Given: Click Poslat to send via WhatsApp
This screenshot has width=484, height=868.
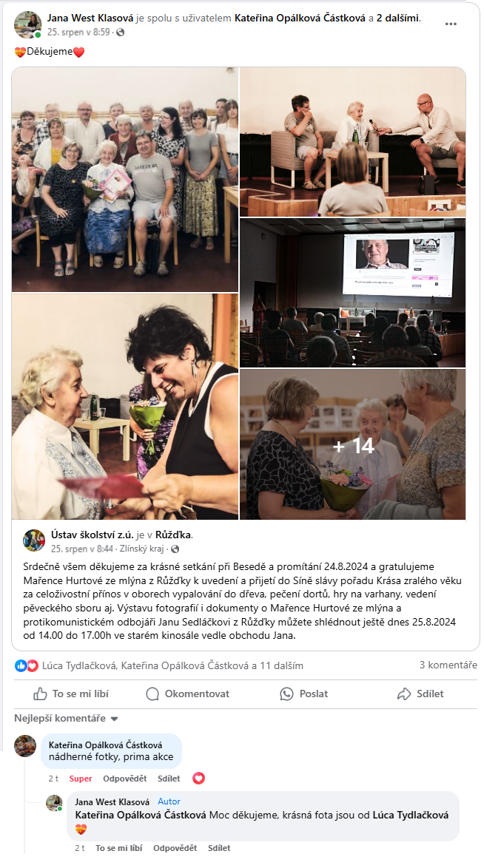Looking at the screenshot, I should pyautogui.click(x=304, y=694).
